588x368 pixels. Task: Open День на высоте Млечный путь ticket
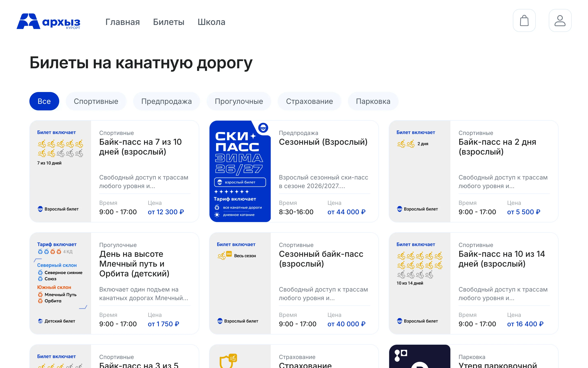coord(134,264)
